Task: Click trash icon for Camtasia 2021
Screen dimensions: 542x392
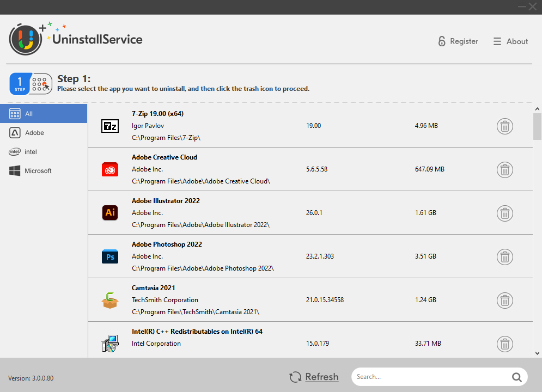Action: [x=504, y=301]
